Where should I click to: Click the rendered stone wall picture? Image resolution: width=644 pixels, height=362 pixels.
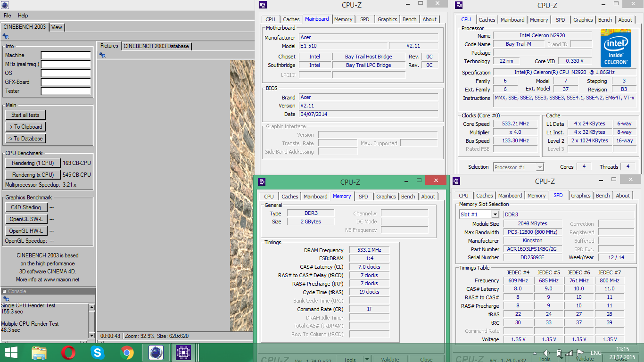242,196
